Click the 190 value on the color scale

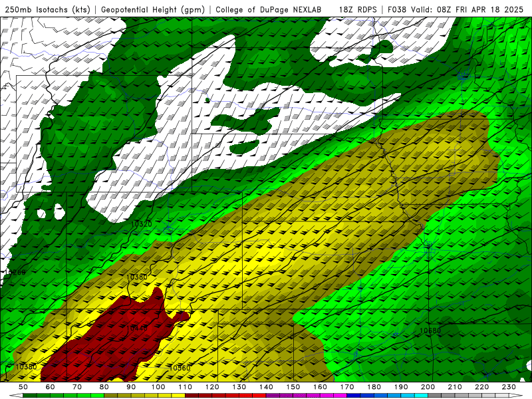(x=401, y=387)
